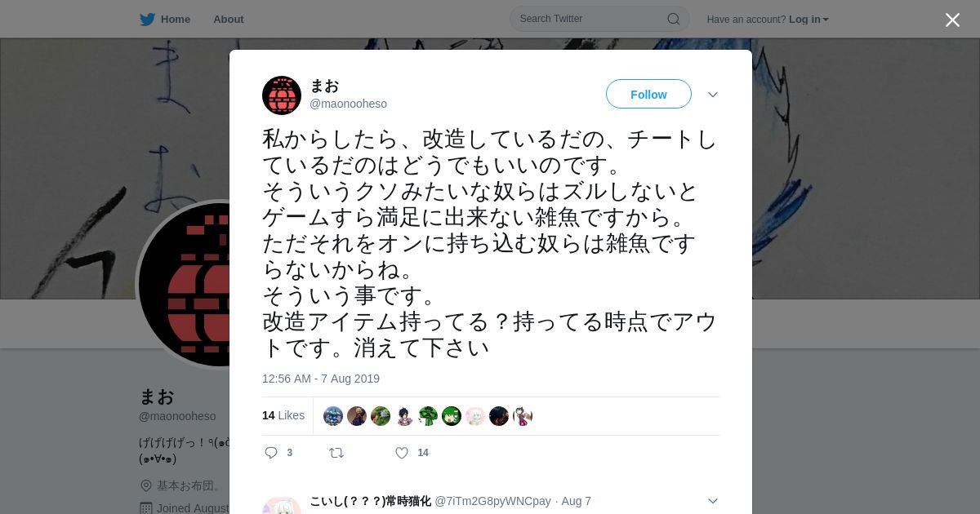This screenshot has height=514, width=980.
Task: Go to the About page
Action: [229, 20]
